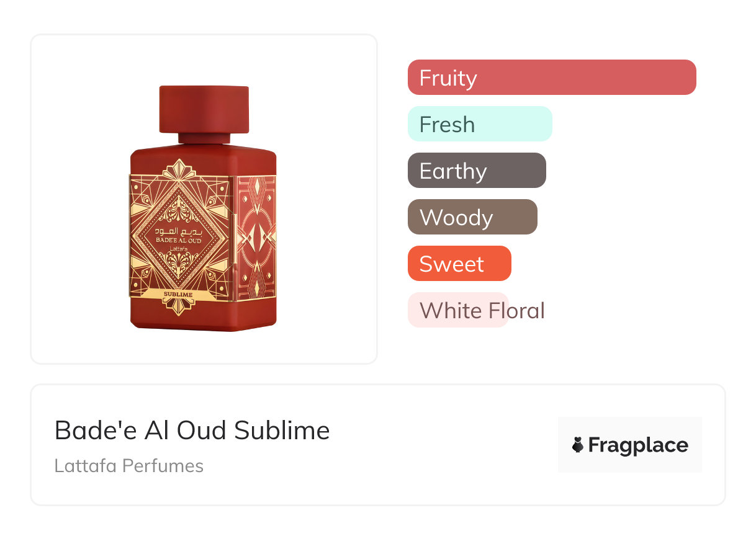756x536 pixels.
Task: Select the Fresh accord bar
Action: (x=479, y=124)
